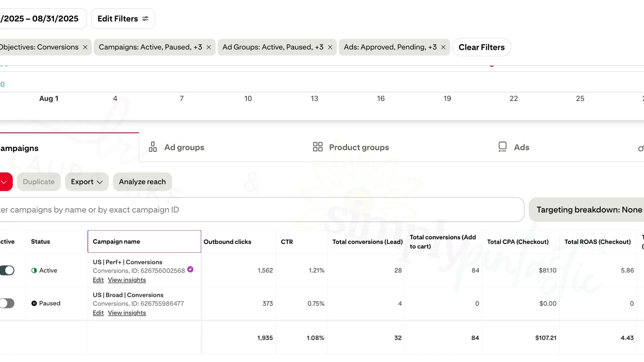Screen dimensions: 644x362
Task: Expand the red create button chevron
Action: pyautogui.click(x=4, y=182)
